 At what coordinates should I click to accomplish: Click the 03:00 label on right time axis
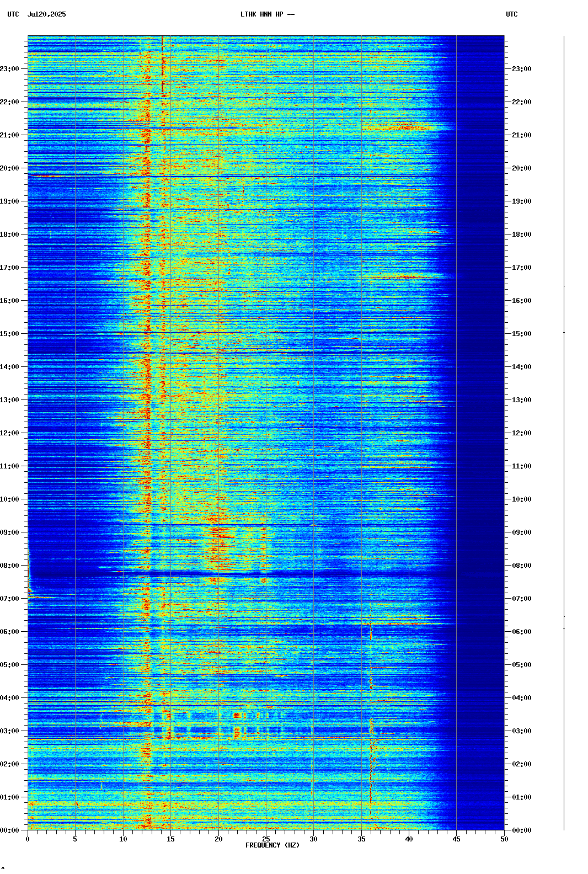point(522,731)
